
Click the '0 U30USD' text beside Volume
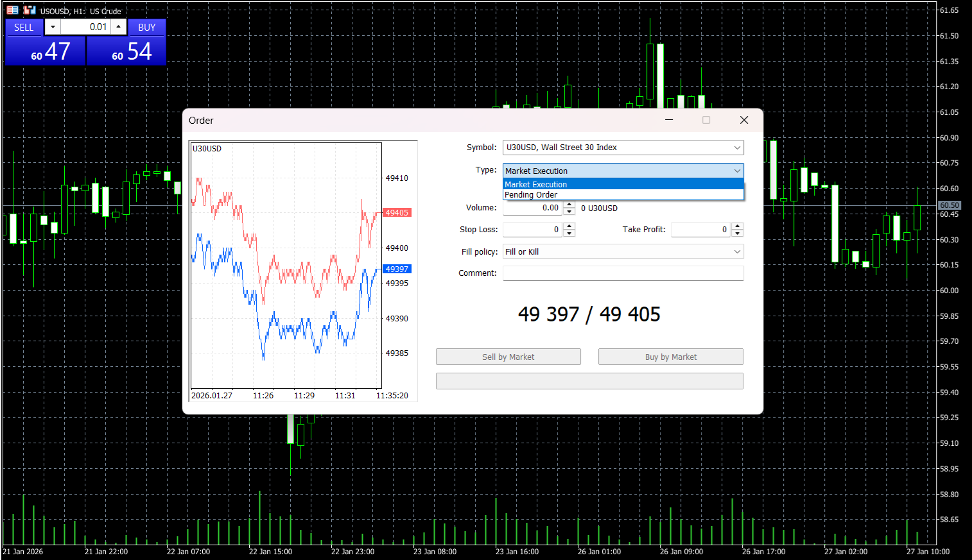599,208
